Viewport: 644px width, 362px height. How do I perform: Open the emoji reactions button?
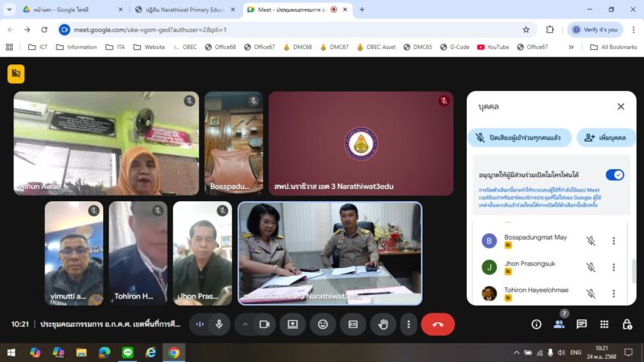323,324
